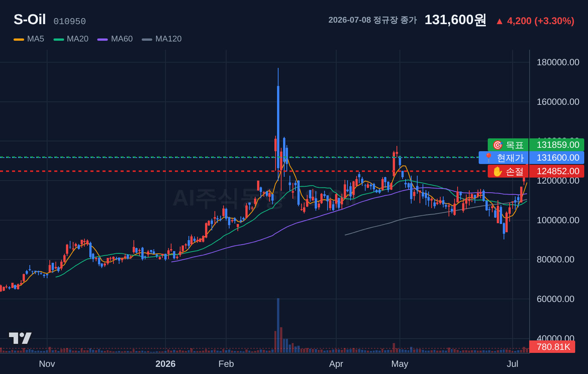Click the tallest volume bar in March
Viewport: 588px width, 374px height.
[x=278, y=325]
